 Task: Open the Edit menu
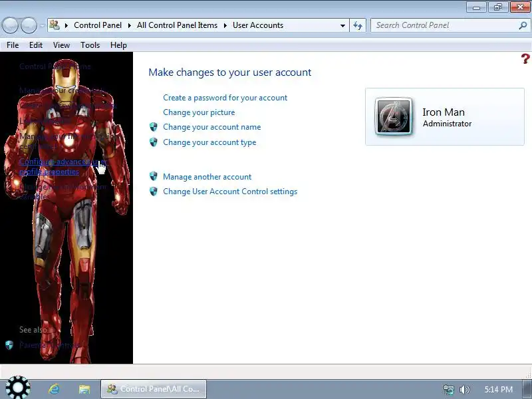tap(36, 45)
